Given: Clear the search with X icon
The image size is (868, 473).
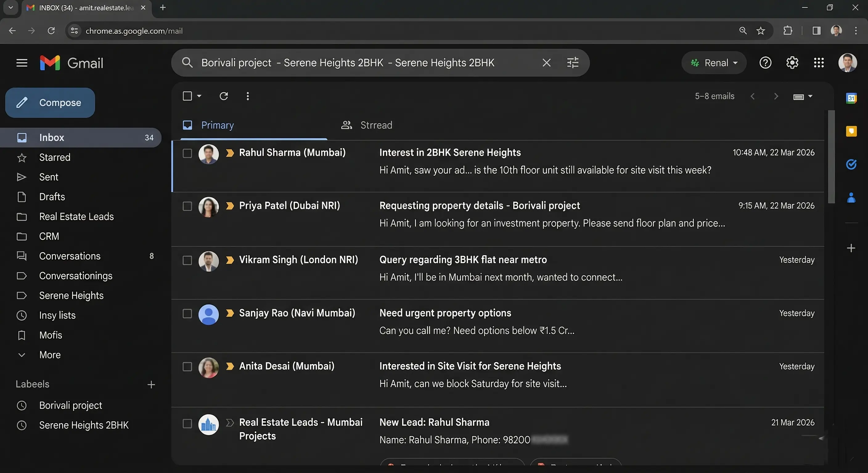Looking at the screenshot, I should 546,63.
